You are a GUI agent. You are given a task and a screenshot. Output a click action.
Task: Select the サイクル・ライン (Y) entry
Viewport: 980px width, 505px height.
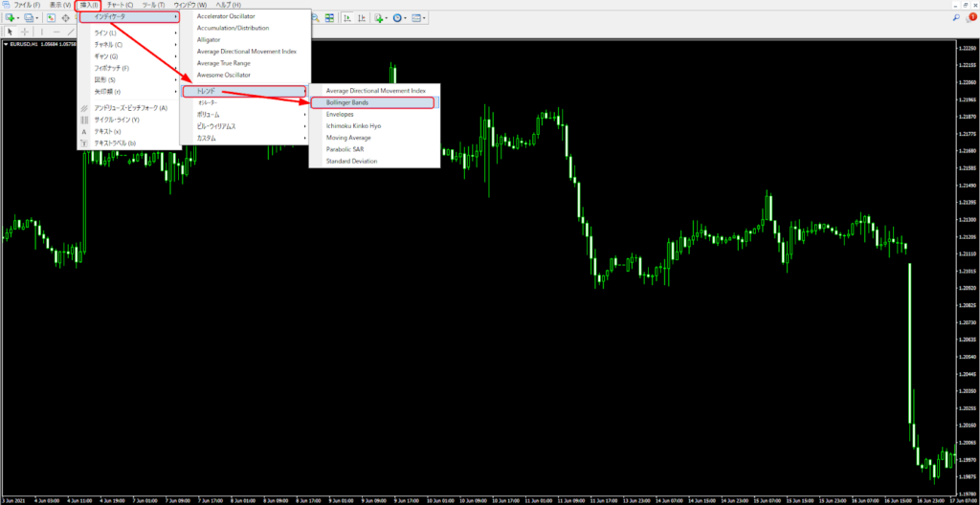(116, 120)
